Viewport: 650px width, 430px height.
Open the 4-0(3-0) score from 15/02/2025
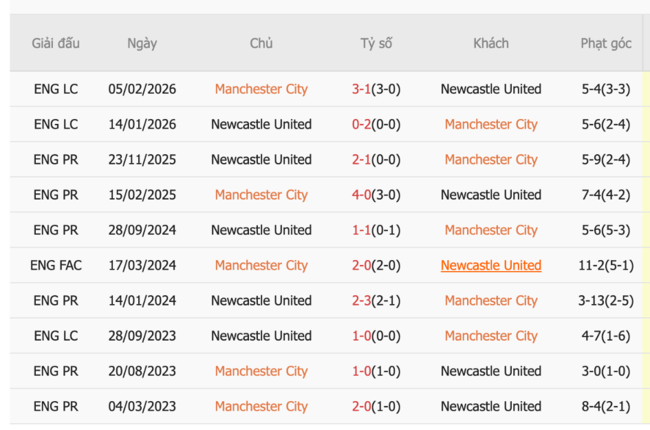(376, 195)
